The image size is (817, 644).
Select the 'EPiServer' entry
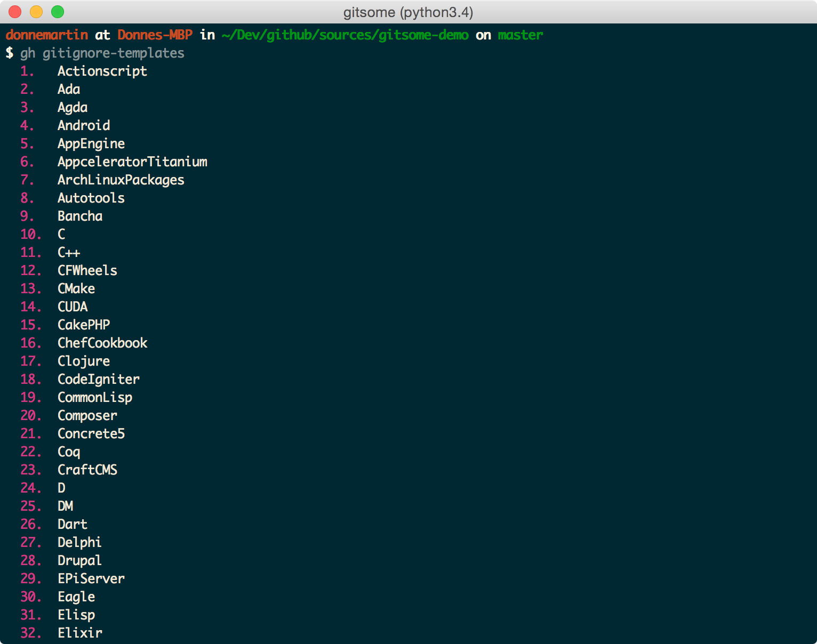91,579
